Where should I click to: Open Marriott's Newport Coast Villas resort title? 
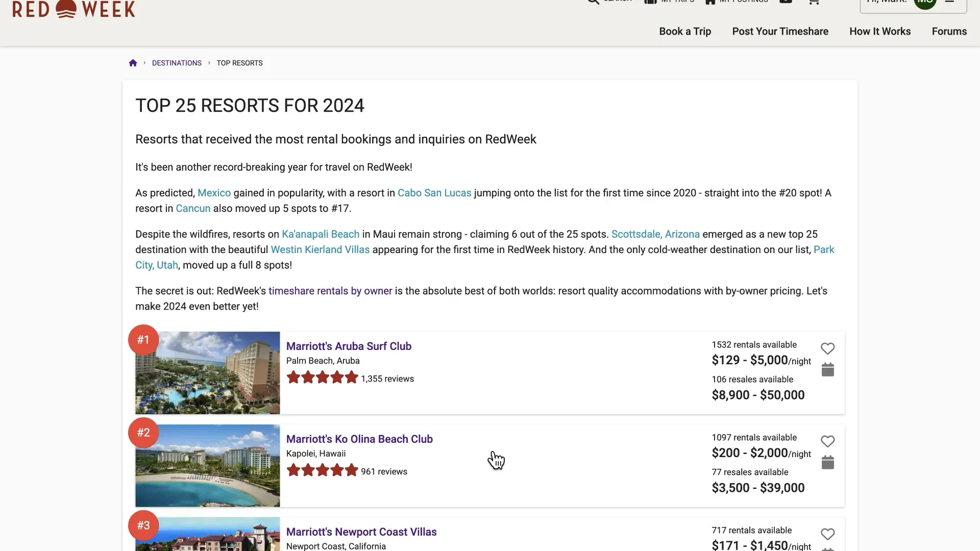click(x=361, y=532)
